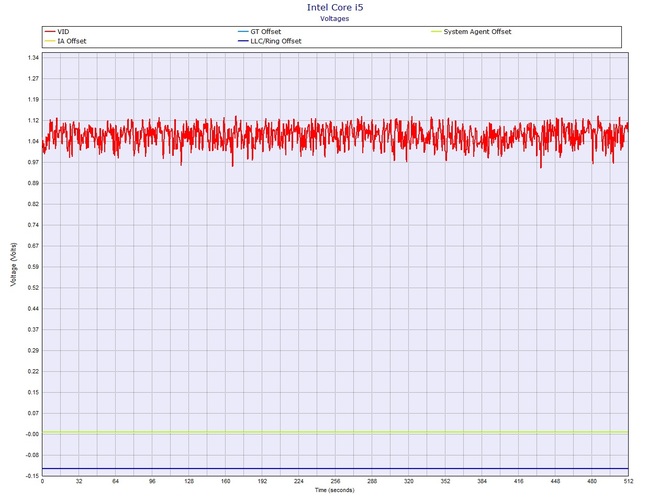Click the GT Offset legend entry
The height and width of the screenshot is (502, 670).
pos(259,32)
